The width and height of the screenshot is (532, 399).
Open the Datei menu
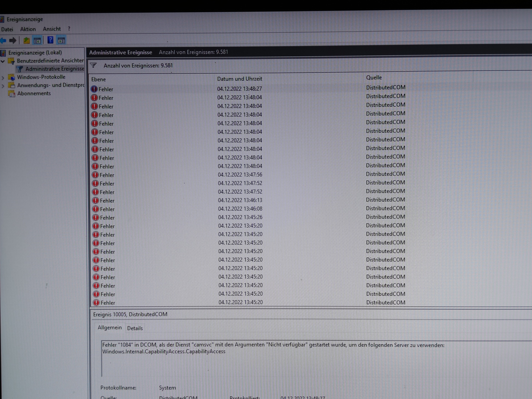pos(7,29)
